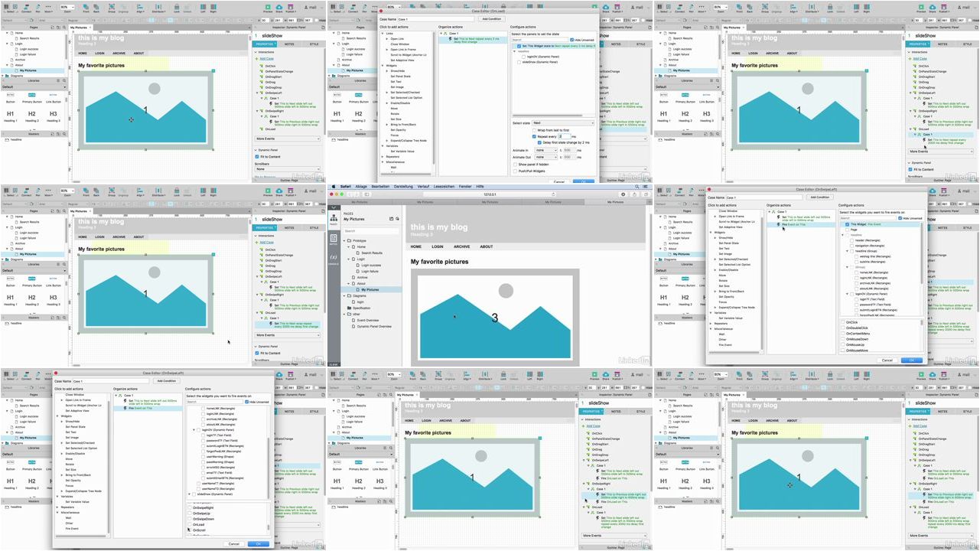Connect tool icon behind the OnLoad Case Editor
The width and height of the screenshot is (980, 551).
(x=353, y=8)
